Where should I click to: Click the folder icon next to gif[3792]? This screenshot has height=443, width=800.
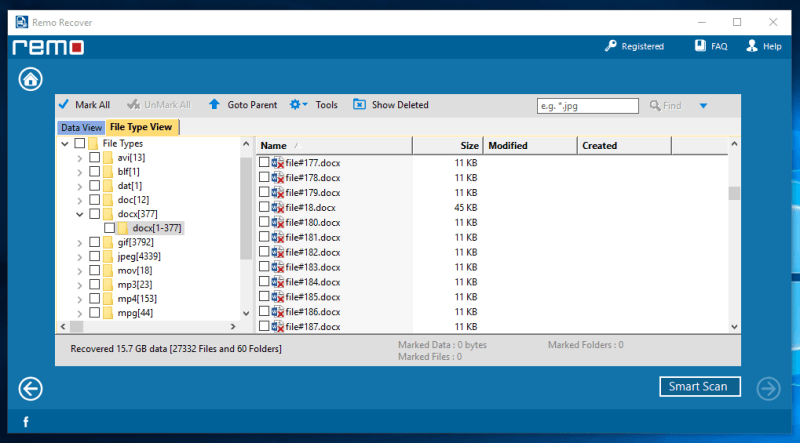click(x=108, y=242)
